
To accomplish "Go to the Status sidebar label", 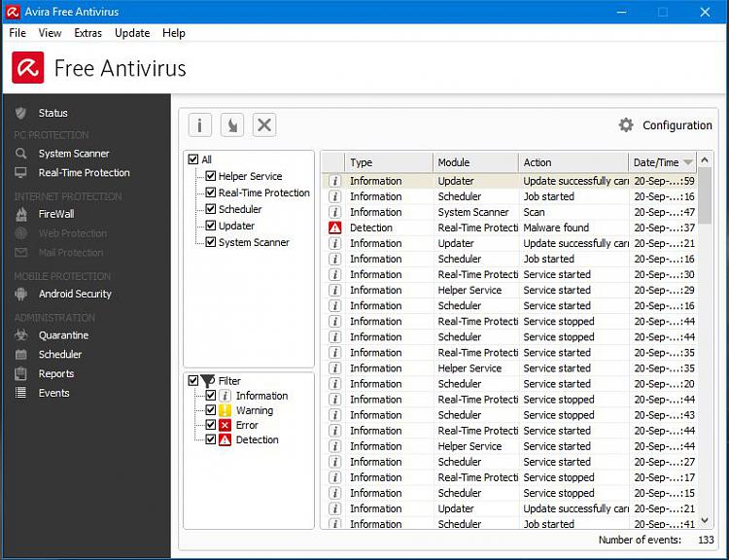I will coord(53,113).
